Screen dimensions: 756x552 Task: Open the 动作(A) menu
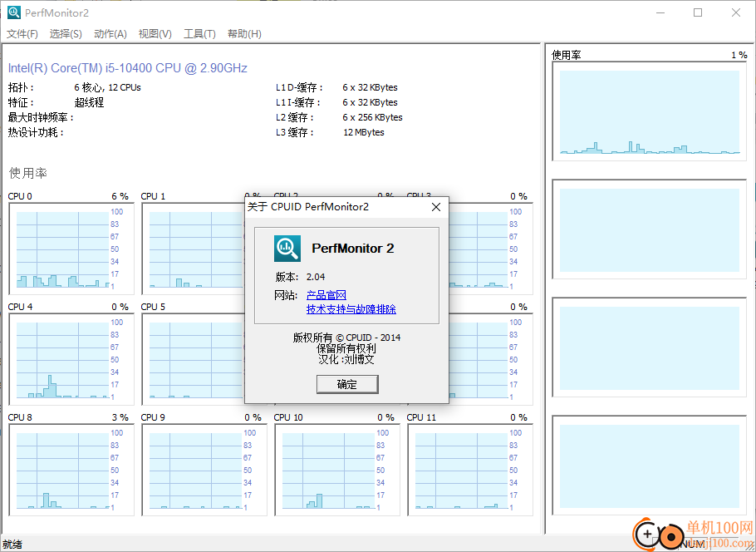point(110,34)
